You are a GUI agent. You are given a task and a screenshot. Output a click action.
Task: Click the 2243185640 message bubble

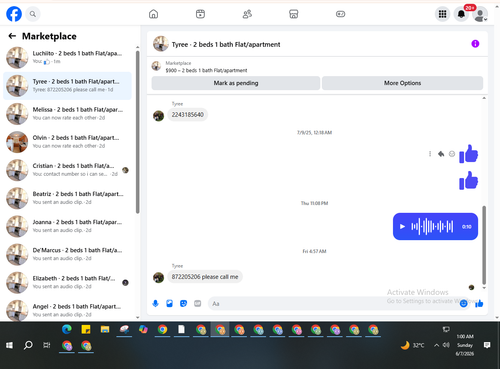(188, 115)
